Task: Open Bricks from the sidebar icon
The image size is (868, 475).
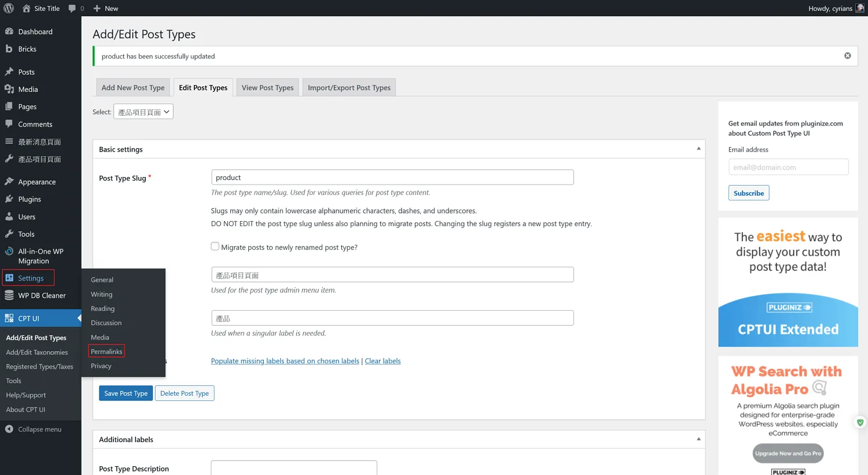Action: (x=9, y=49)
